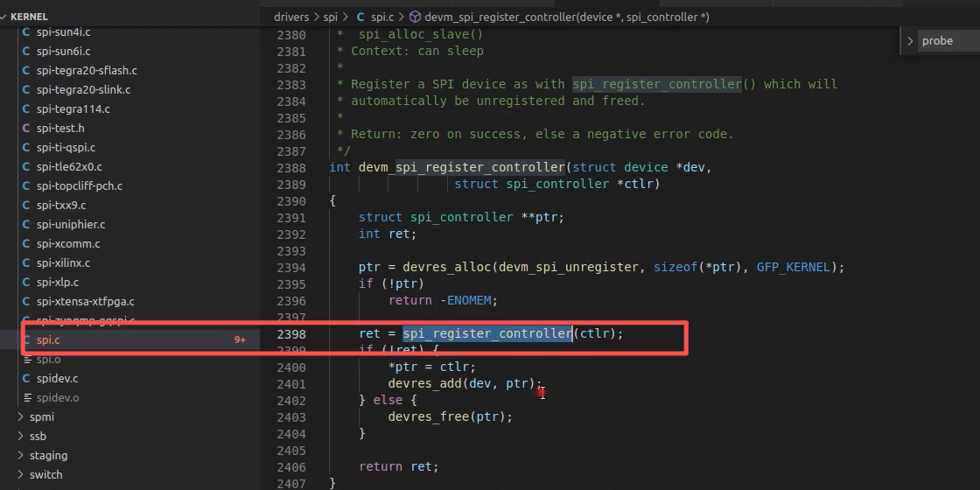Image resolution: width=980 pixels, height=490 pixels.
Task: Expand the probe find widget chevron
Action: pos(911,41)
